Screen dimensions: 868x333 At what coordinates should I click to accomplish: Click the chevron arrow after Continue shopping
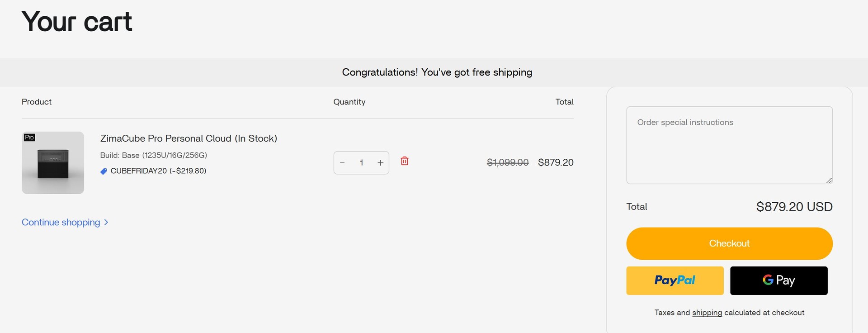tap(106, 223)
